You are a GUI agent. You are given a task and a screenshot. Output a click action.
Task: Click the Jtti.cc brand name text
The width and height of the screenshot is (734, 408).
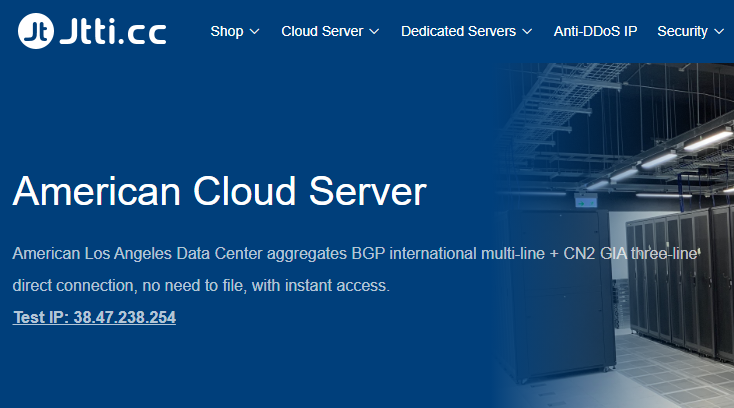[112, 31]
